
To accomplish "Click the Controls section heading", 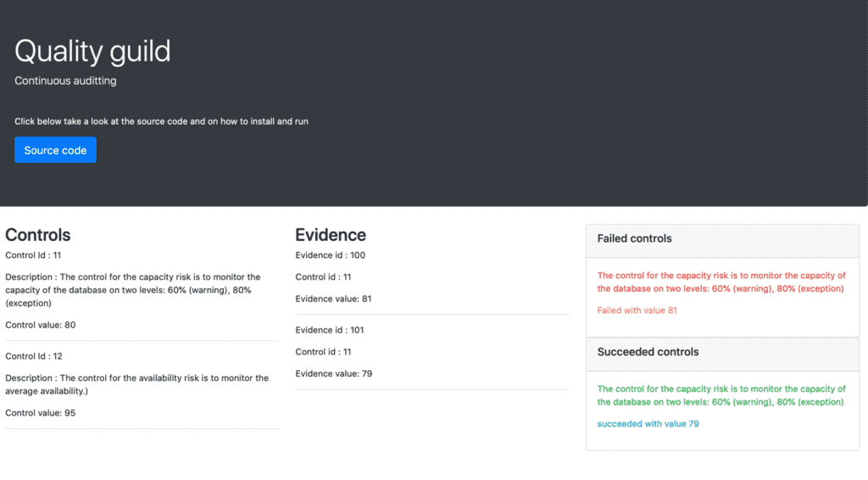I will tap(38, 235).
